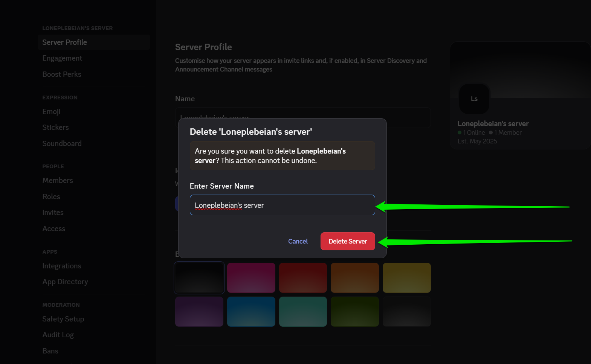Image resolution: width=591 pixels, height=364 pixels.
Task: Click the Enter Server Name input field
Action: 282,205
